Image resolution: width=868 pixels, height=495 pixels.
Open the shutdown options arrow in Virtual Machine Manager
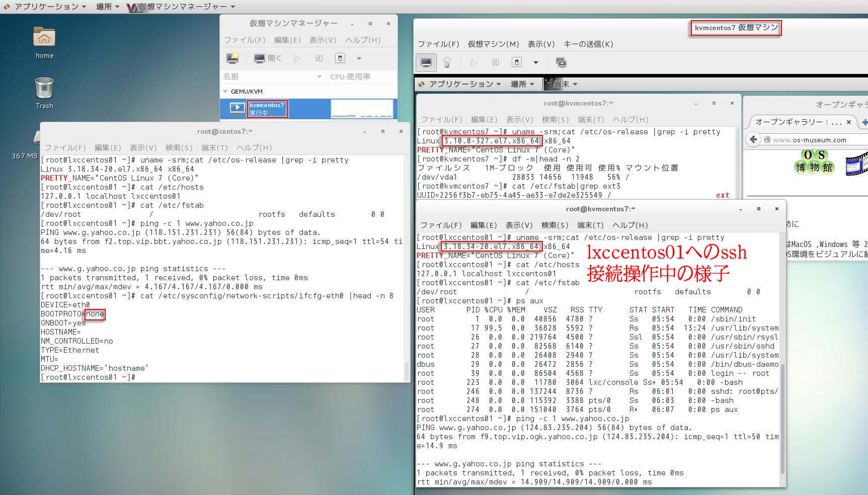pos(359,58)
